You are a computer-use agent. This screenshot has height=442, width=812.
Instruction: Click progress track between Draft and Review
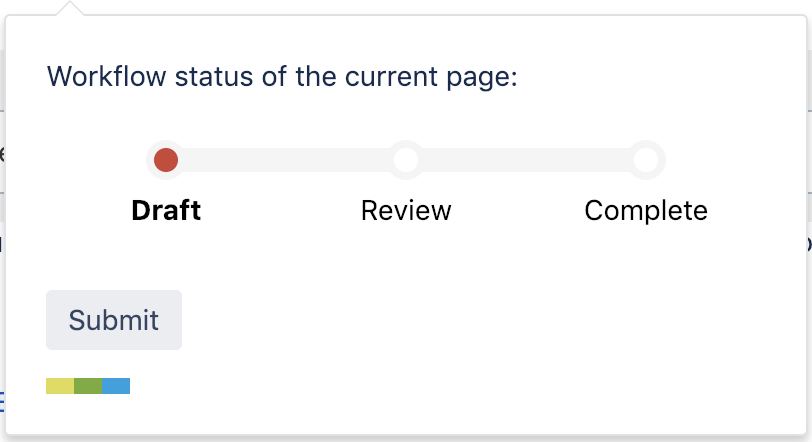click(x=286, y=160)
